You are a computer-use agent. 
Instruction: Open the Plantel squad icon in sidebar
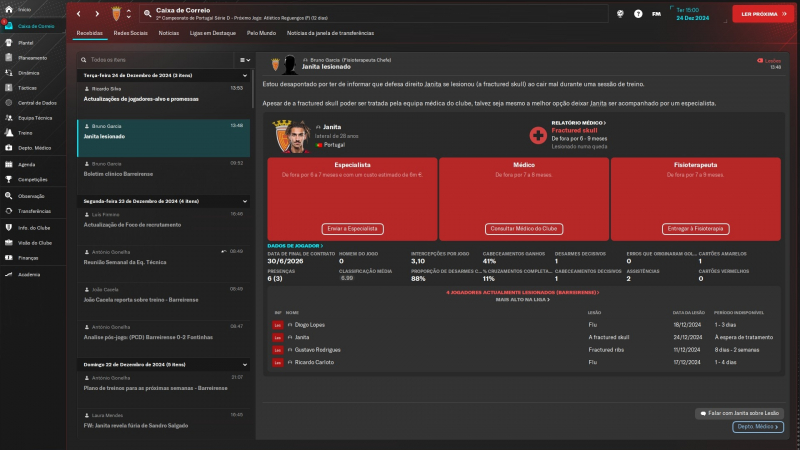(8, 43)
